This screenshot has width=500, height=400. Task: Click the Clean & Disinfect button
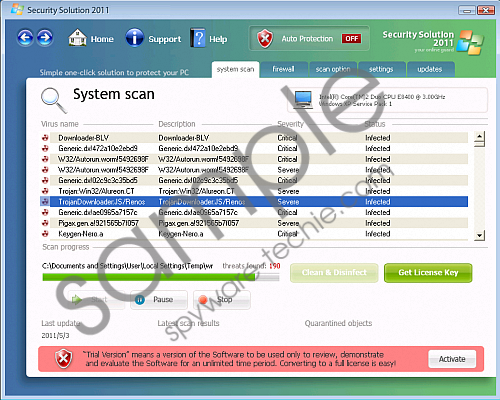pos(334,273)
